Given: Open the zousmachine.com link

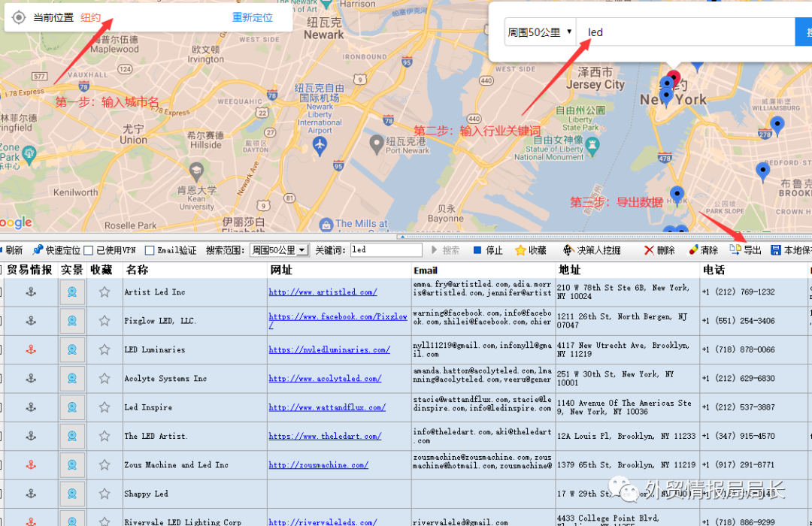Looking at the screenshot, I should click(x=319, y=465).
